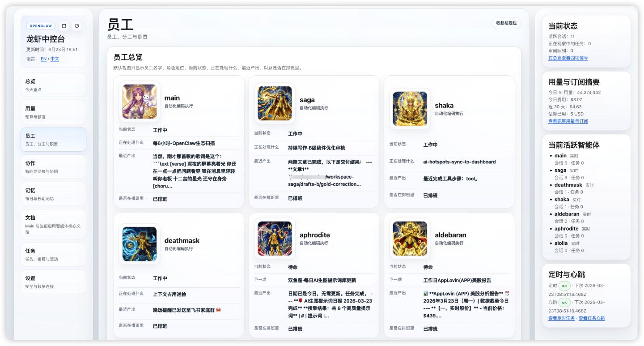644x346 pixels.
Task: Open the 查看定时任务 link
Action: pos(561,318)
